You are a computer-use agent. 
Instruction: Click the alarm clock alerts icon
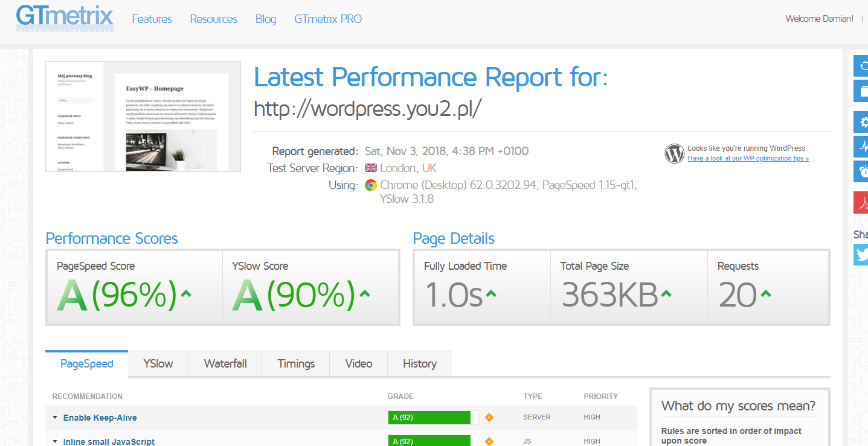861,171
